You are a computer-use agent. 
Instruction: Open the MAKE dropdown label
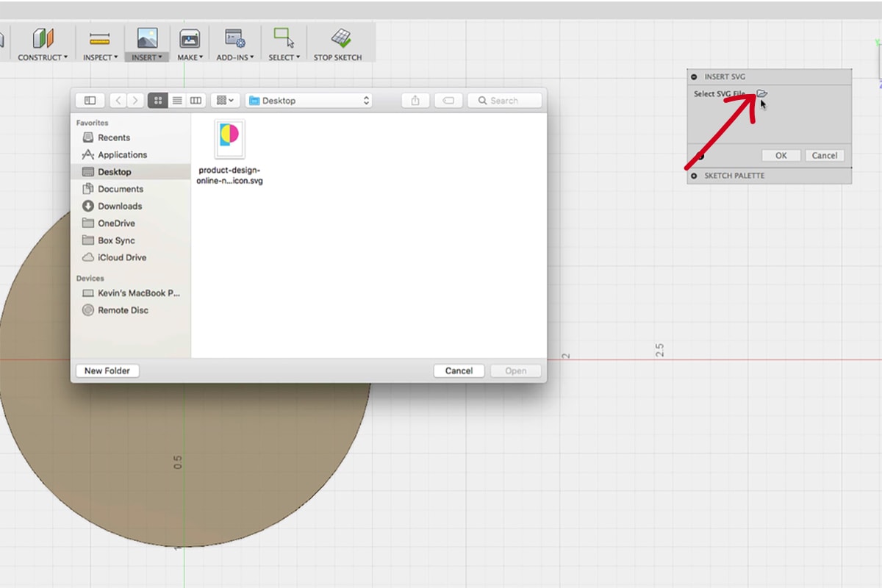click(x=190, y=57)
